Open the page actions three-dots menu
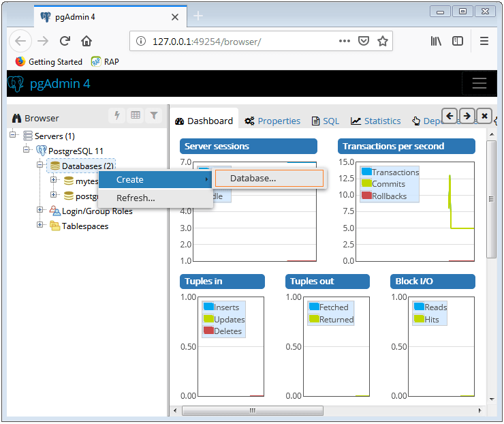 click(x=344, y=41)
